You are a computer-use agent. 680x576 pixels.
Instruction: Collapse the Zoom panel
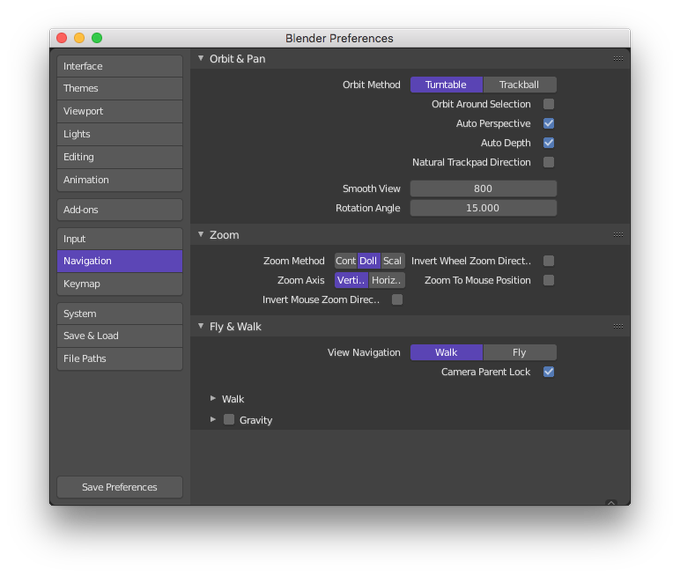[201, 234]
